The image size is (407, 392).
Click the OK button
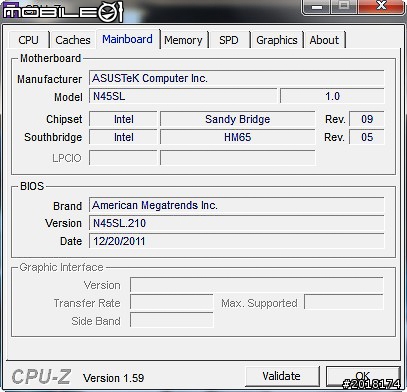coord(363,377)
